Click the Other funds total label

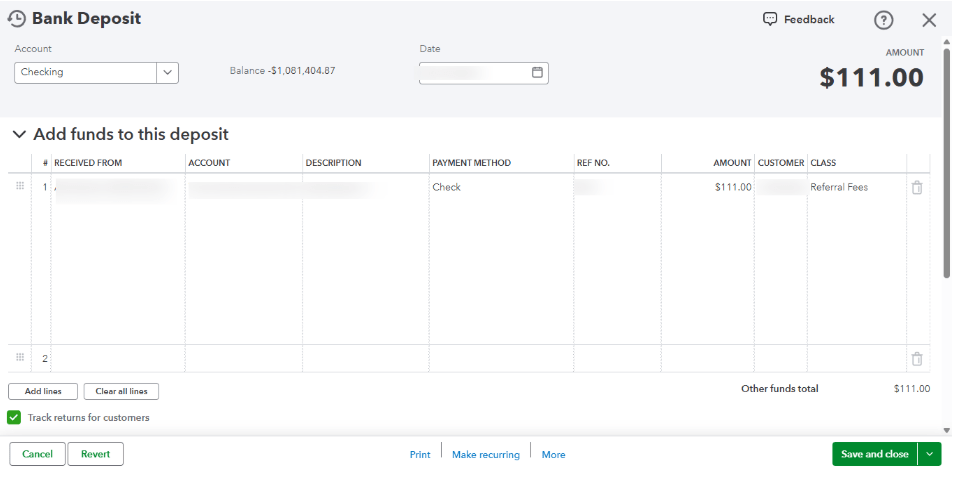click(780, 389)
